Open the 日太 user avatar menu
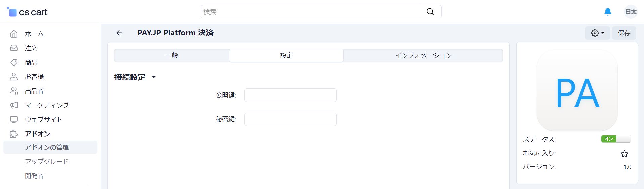This screenshot has width=644, height=189. click(631, 12)
